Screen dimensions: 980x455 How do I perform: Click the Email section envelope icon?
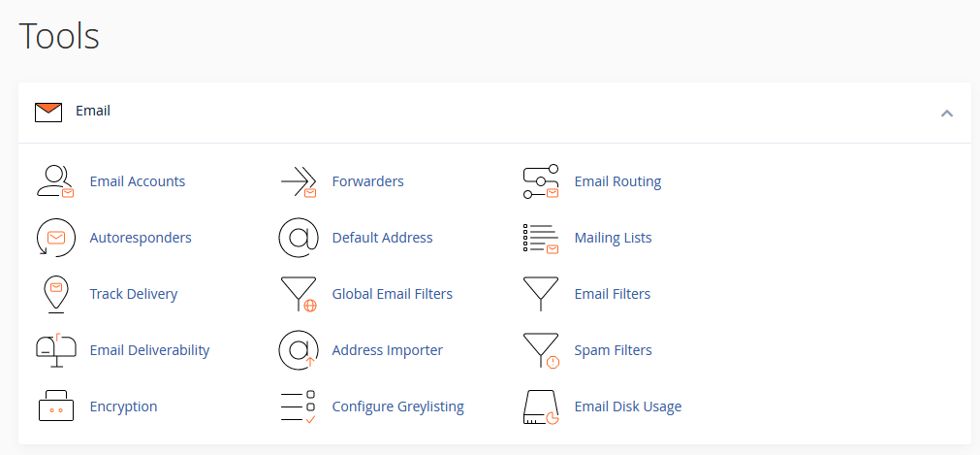(48, 112)
